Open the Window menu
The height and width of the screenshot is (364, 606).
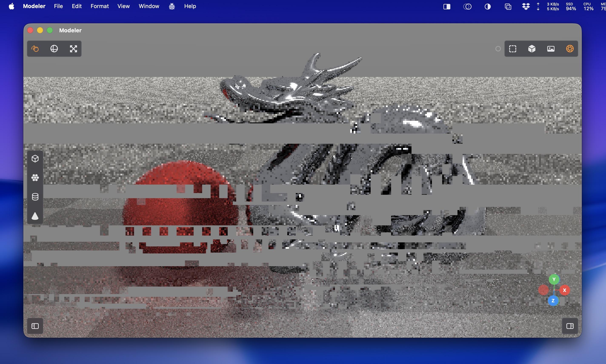click(149, 6)
